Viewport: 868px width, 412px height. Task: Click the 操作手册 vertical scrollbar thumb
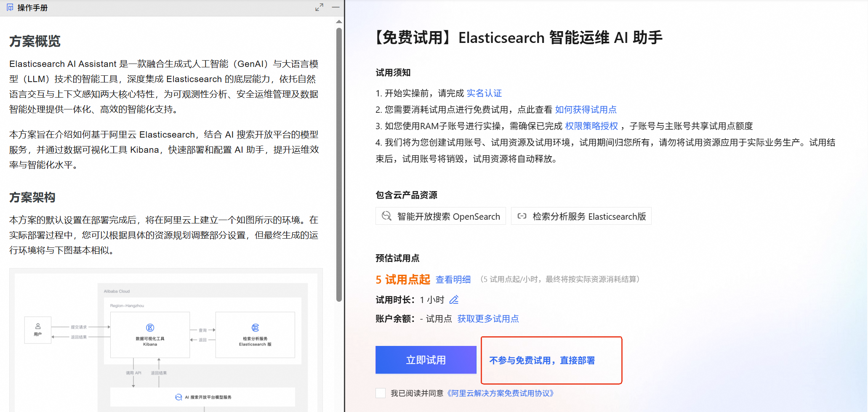(x=339, y=165)
